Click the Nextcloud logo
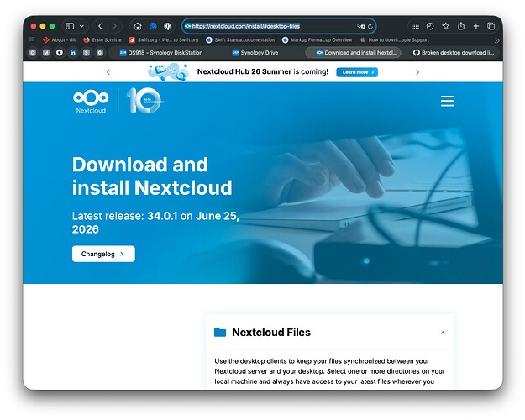 91,101
